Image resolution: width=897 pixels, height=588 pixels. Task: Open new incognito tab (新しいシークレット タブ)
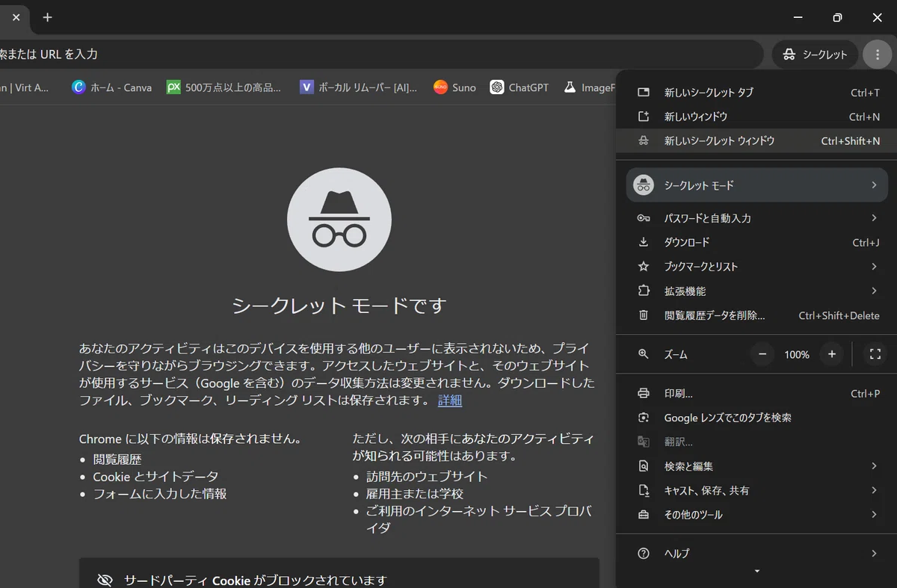(756, 93)
